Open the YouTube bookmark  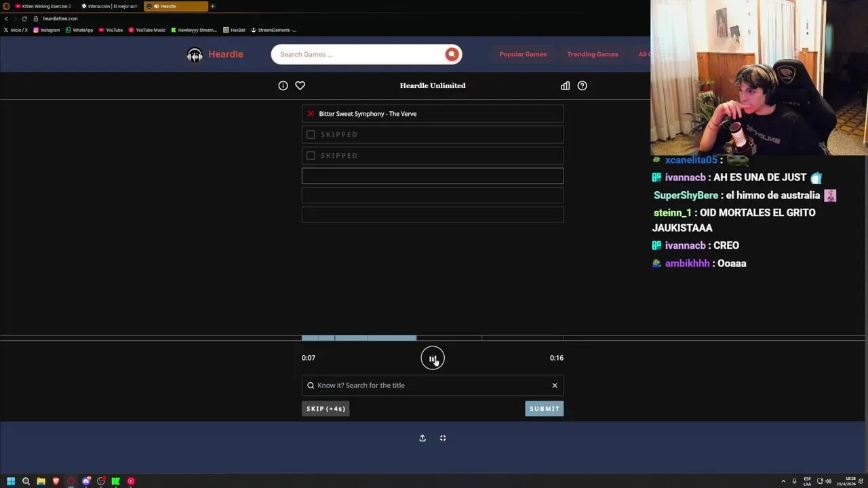pos(111,30)
